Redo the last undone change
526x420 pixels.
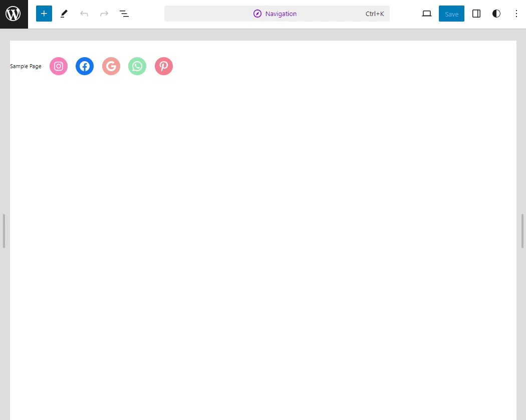[x=104, y=14]
